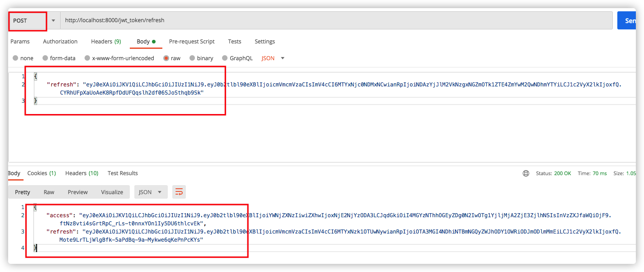Click the request URL input field

click(x=335, y=20)
